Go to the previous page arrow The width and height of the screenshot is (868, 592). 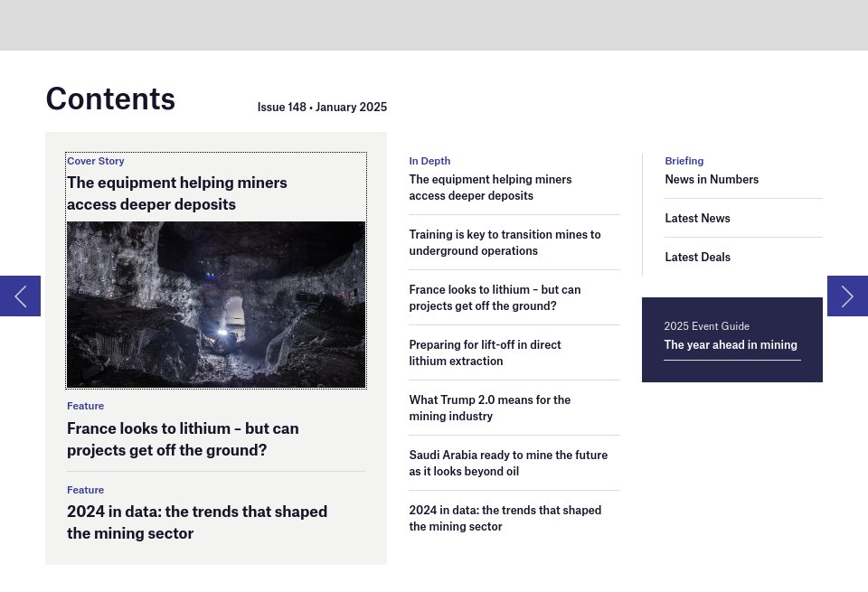tap(20, 296)
